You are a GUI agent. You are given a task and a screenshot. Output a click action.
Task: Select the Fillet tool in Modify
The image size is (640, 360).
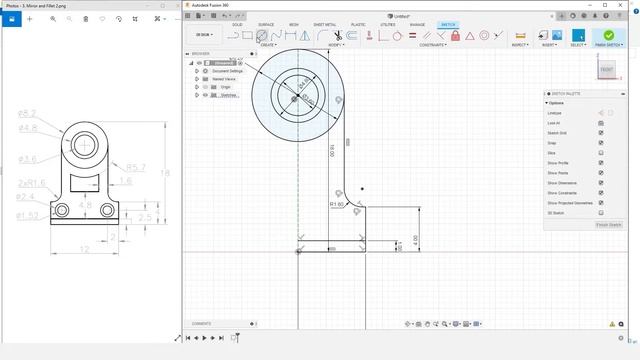coord(322,36)
